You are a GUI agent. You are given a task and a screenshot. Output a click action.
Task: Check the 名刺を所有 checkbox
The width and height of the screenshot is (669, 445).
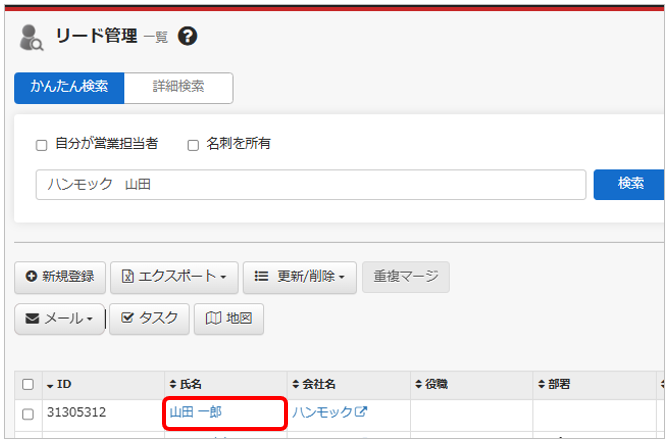[193, 145]
